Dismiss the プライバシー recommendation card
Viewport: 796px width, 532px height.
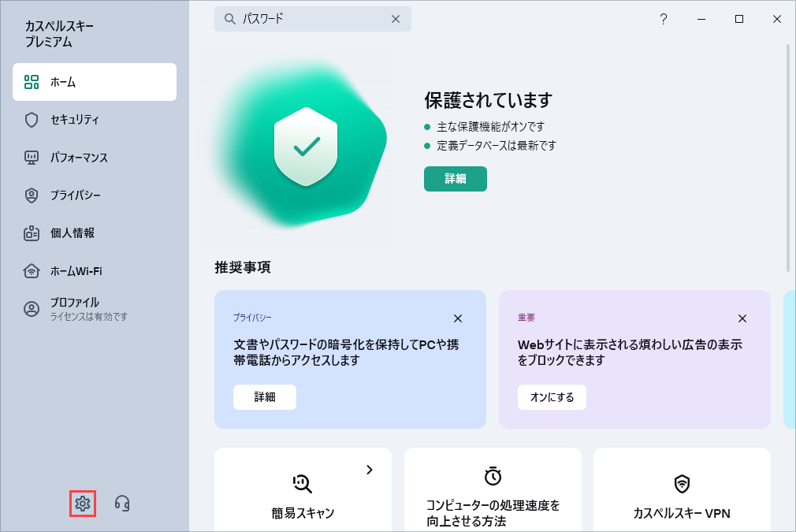[458, 318]
